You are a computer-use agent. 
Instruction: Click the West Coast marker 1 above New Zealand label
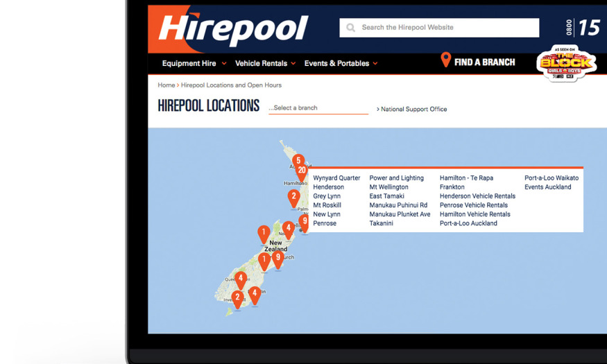point(264,234)
